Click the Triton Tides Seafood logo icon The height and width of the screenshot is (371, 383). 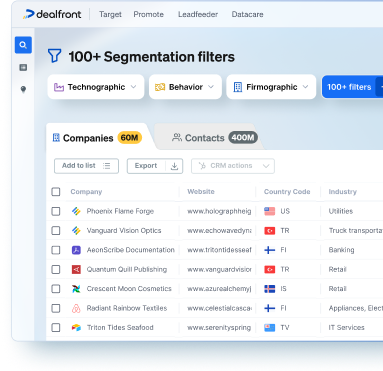(x=76, y=328)
